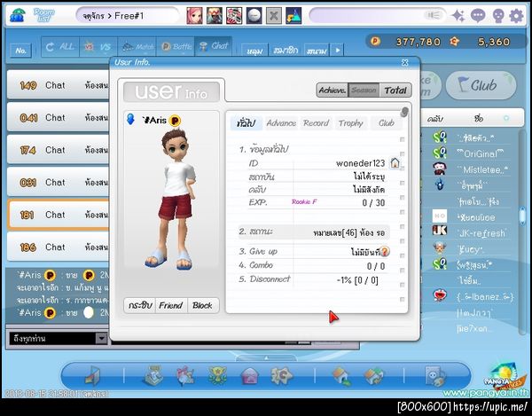Switch to Advance tab in User Info
The height and width of the screenshot is (416, 532).
pyautogui.click(x=281, y=122)
